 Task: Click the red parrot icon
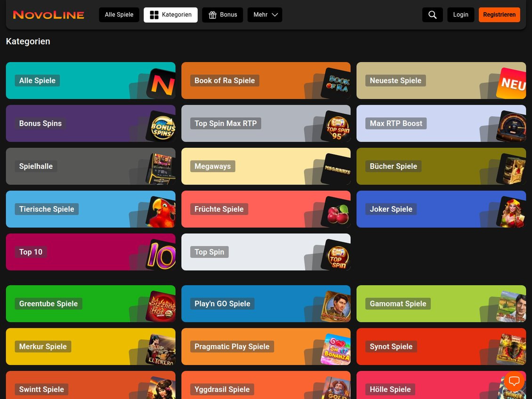tap(161, 212)
